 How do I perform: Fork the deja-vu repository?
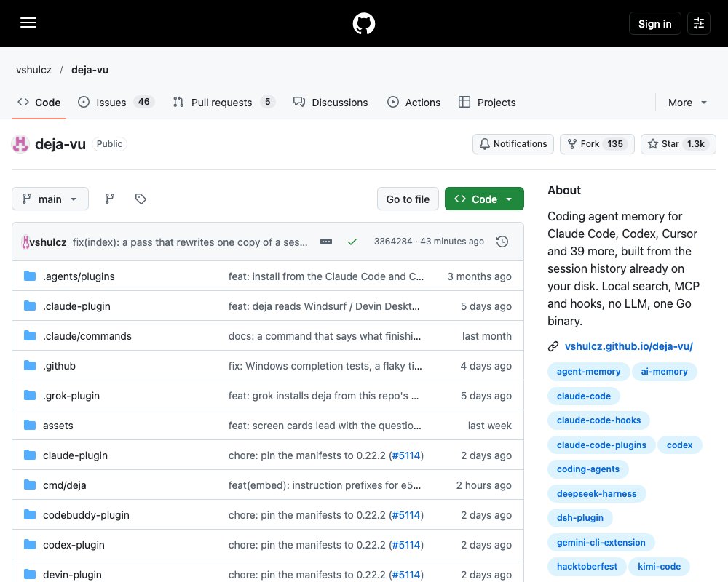pyautogui.click(x=597, y=144)
